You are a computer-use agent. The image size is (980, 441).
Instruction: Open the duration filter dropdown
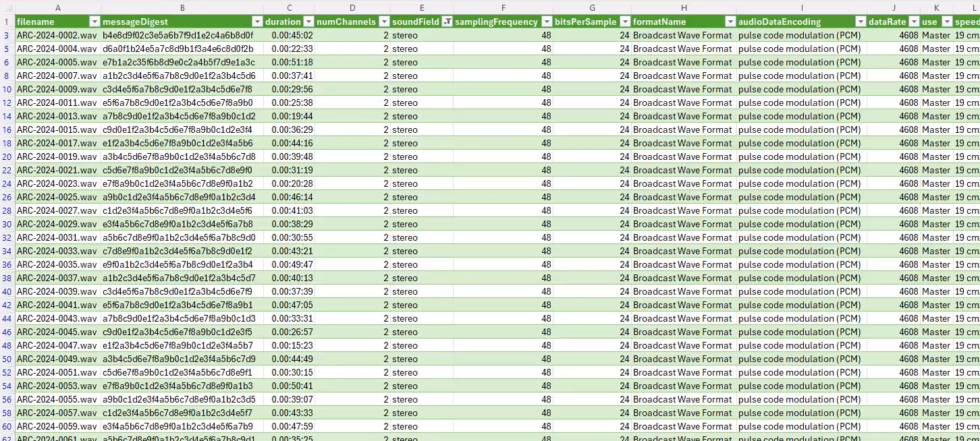(308, 22)
